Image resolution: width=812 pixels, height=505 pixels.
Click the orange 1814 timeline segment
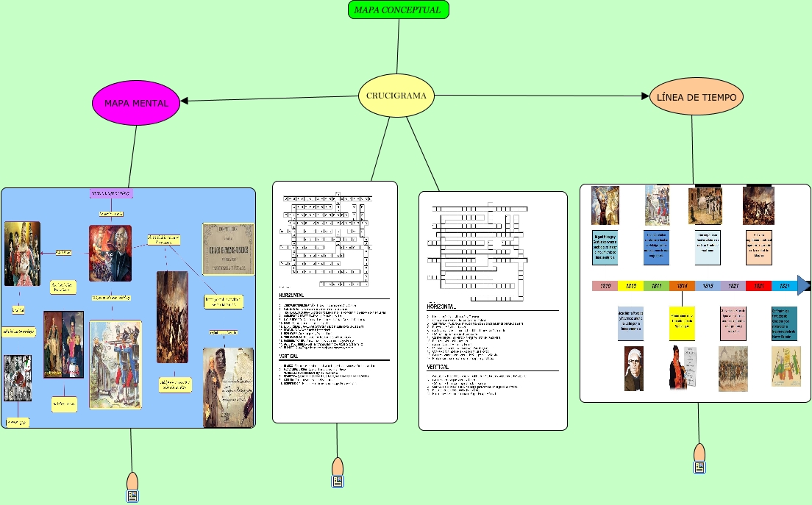tap(682, 286)
